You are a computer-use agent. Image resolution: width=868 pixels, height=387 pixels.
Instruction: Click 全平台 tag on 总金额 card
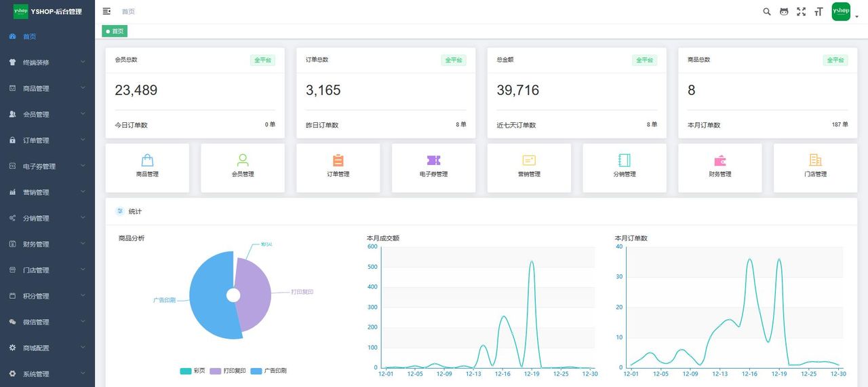click(x=645, y=60)
